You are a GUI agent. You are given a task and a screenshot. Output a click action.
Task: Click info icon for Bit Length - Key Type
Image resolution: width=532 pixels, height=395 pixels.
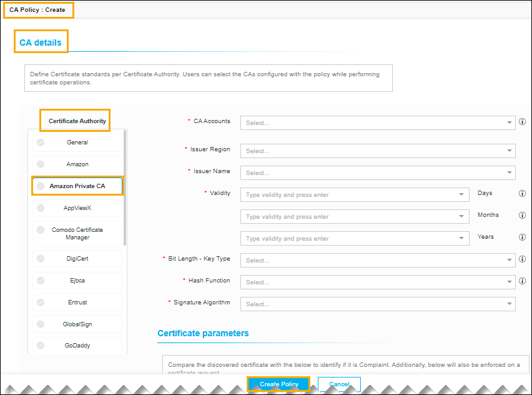tap(522, 259)
